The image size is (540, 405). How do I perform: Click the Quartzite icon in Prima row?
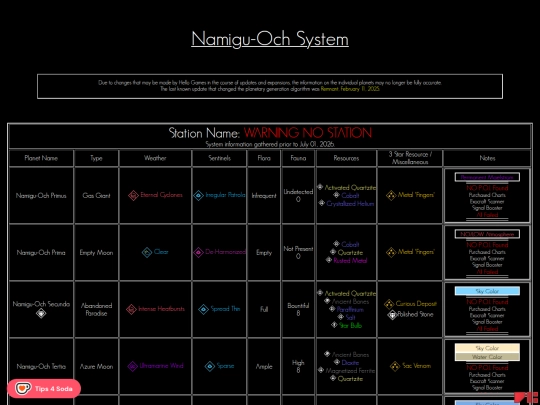click(x=333, y=252)
